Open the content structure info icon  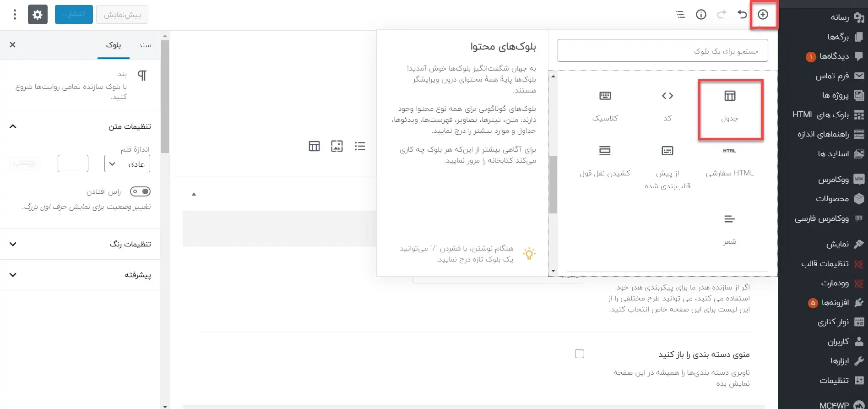pos(701,15)
